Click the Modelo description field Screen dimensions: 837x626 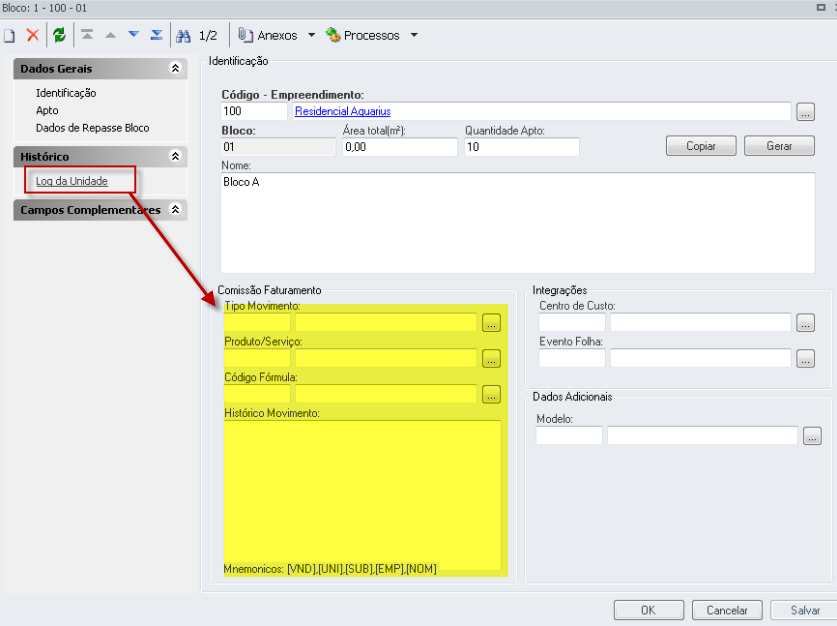click(x=702, y=435)
